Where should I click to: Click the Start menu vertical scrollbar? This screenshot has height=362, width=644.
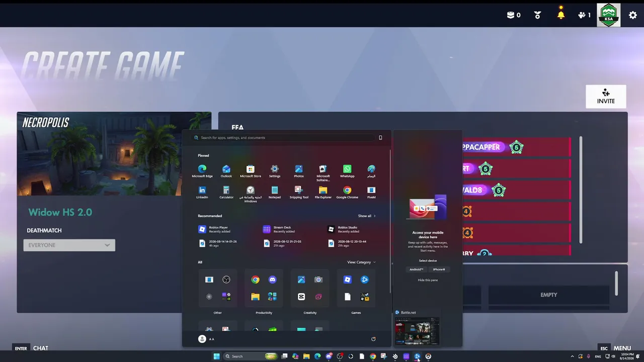pyautogui.click(x=390, y=221)
